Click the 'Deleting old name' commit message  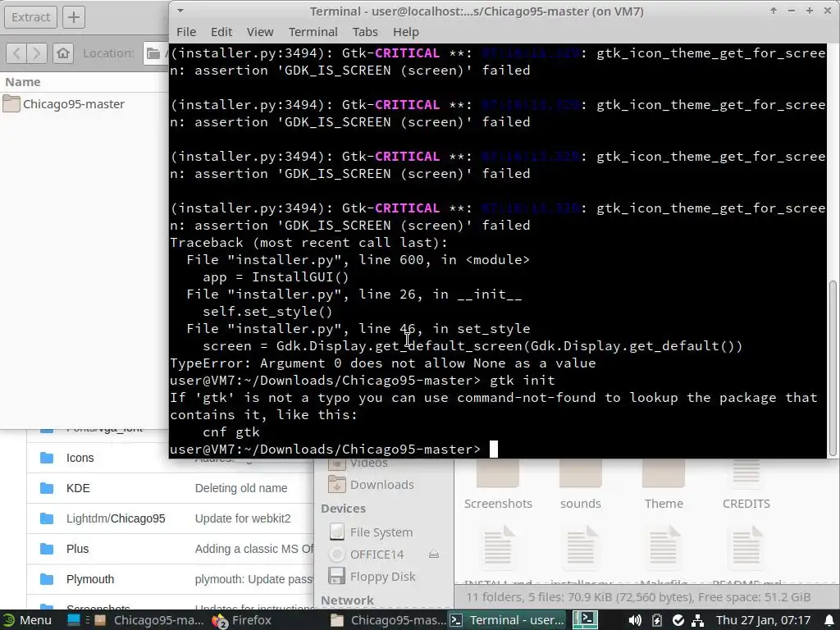tap(241, 488)
